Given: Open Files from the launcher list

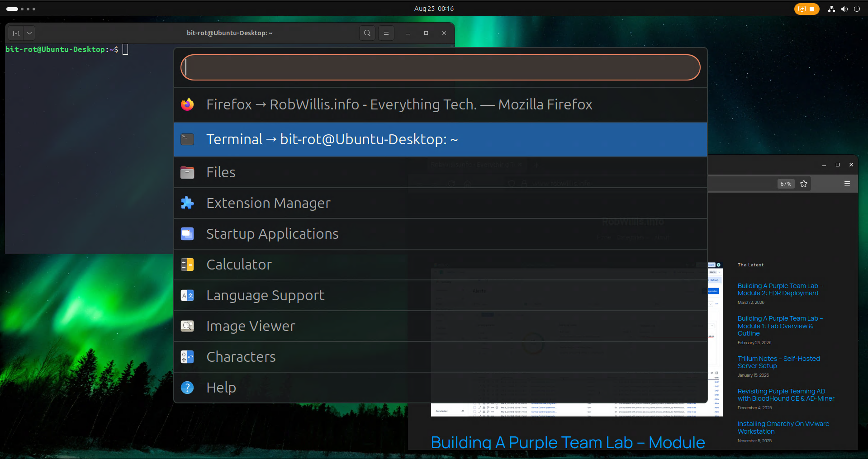Looking at the screenshot, I should point(440,172).
